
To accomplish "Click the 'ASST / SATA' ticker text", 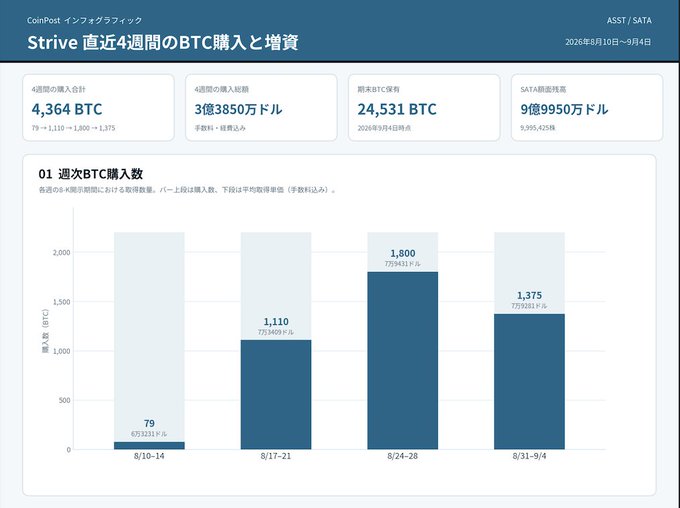I will click(629, 20).
